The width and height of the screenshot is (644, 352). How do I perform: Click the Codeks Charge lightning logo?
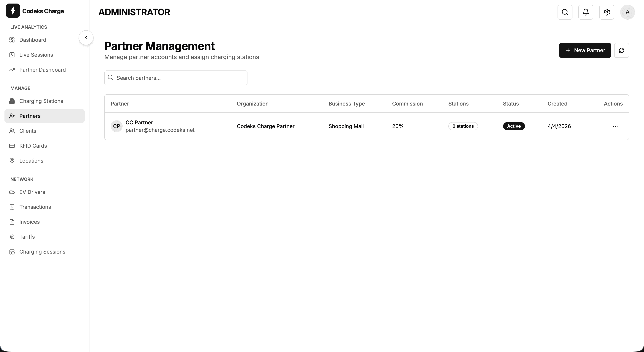point(13,11)
